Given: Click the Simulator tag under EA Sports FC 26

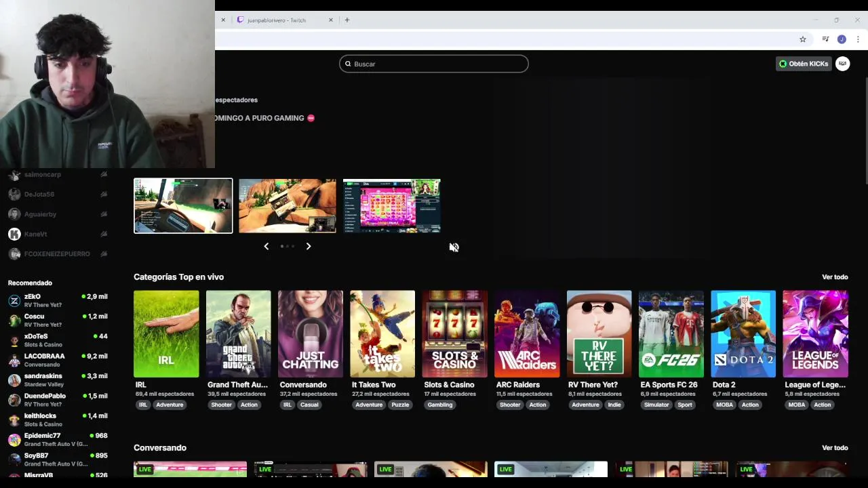Looking at the screenshot, I should [x=656, y=405].
